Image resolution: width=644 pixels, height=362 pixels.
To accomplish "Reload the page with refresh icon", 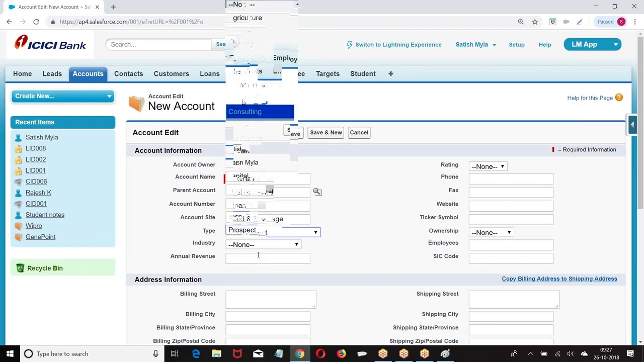I will click(x=36, y=22).
